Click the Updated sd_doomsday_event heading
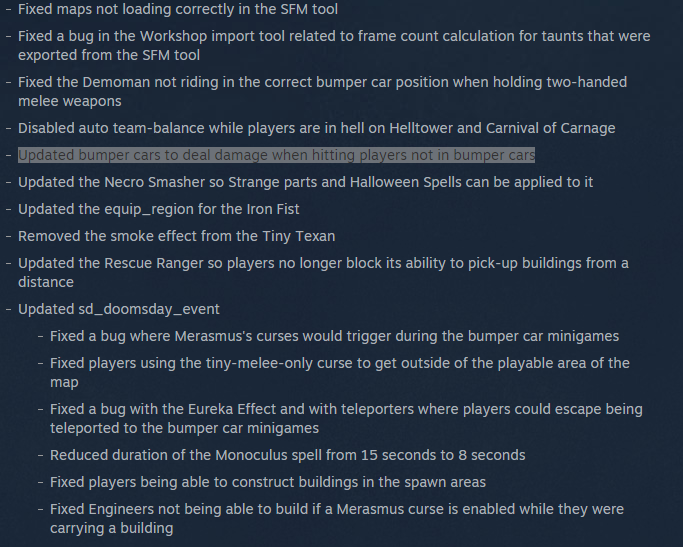The width and height of the screenshot is (683, 547). click(118, 309)
